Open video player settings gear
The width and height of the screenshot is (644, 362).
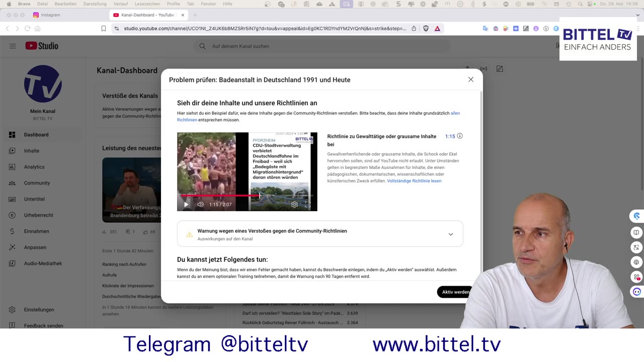tap(294, 205)
